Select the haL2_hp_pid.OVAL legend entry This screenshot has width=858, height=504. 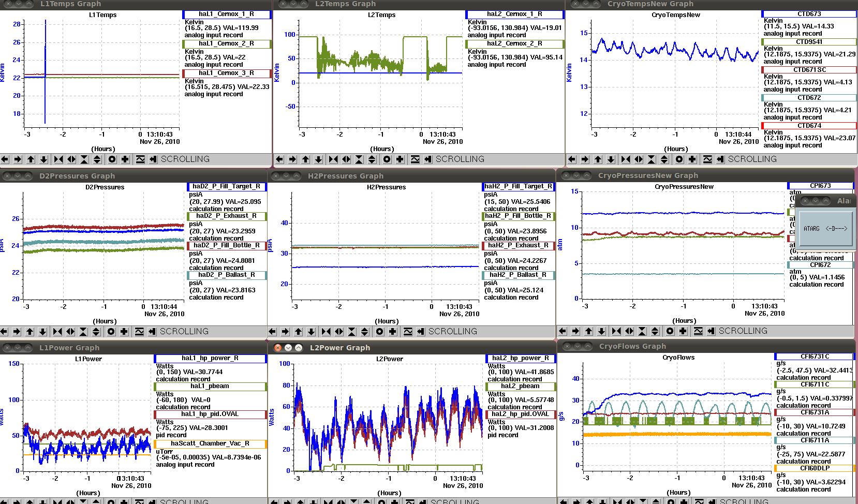pos(521,414)
